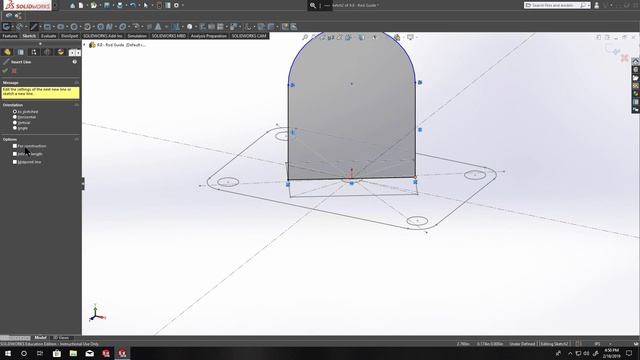The image size is (640, 360).
Task: Switch to the Sketch tab
Action: tap(29, 36)
